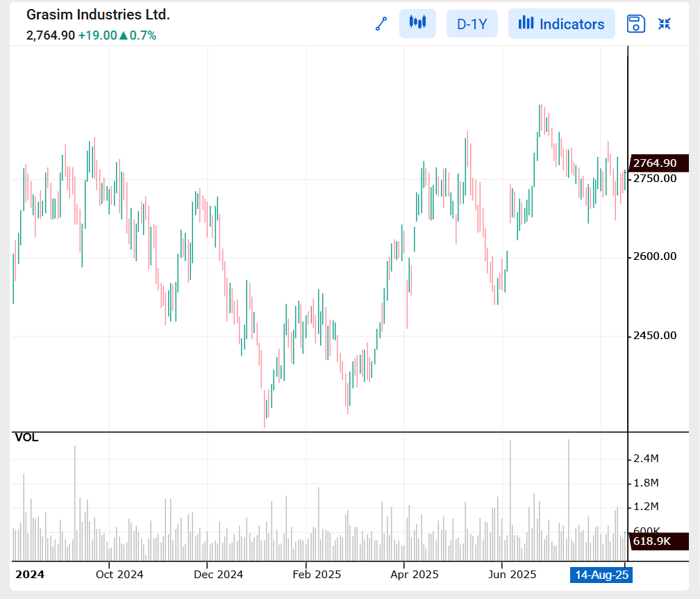The height and width of the screenshot is (599, 700).
Task: Click the 1.2M volume axis label
Action: [x=646, y=507]
